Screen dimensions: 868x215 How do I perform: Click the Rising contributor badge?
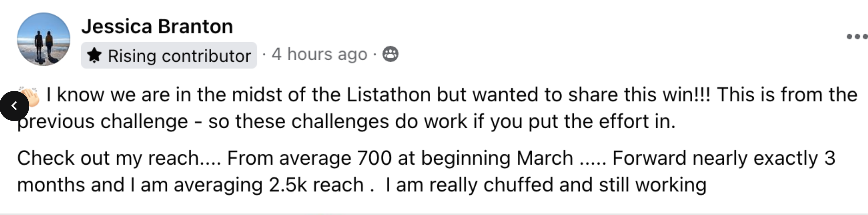pyautogui.click(x=169, y=56)
